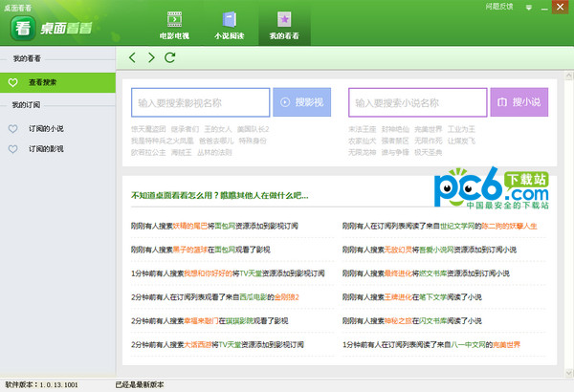Screen dimensions: 574x392
Task: Open 我想和你好好的 in the activity feed
Action: point(209,273)
